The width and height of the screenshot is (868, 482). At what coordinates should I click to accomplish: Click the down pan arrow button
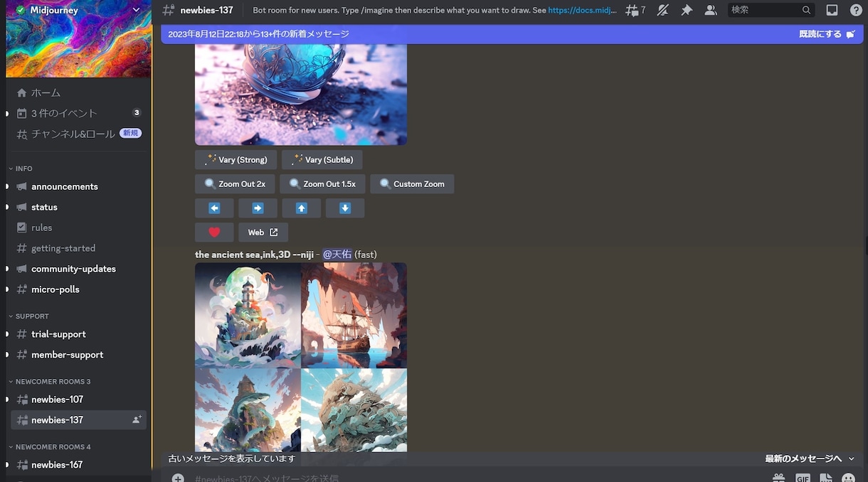pyautogui.click(x=345, y=208)
